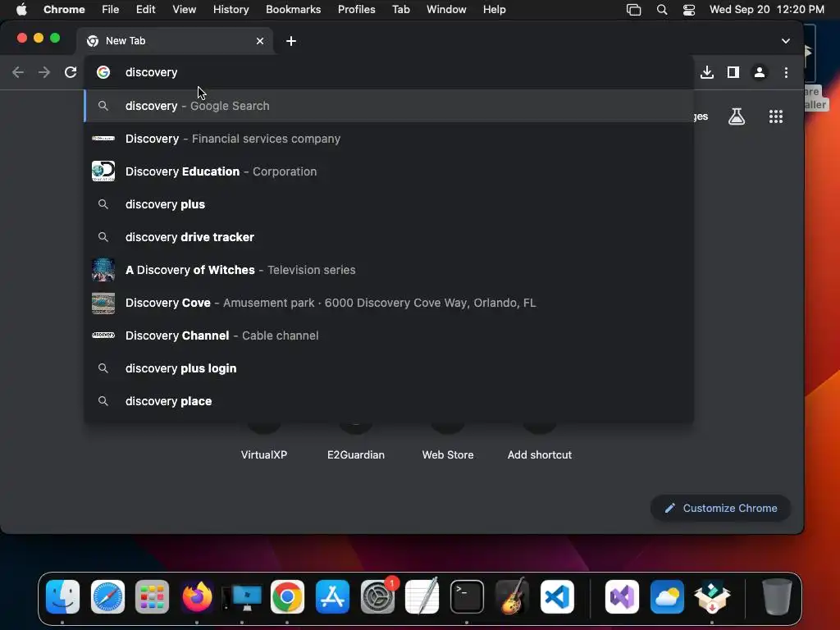Click the Stage Manager menu bar icon
The height and width of the screenshot is (630, 840).
coord(634,10)
